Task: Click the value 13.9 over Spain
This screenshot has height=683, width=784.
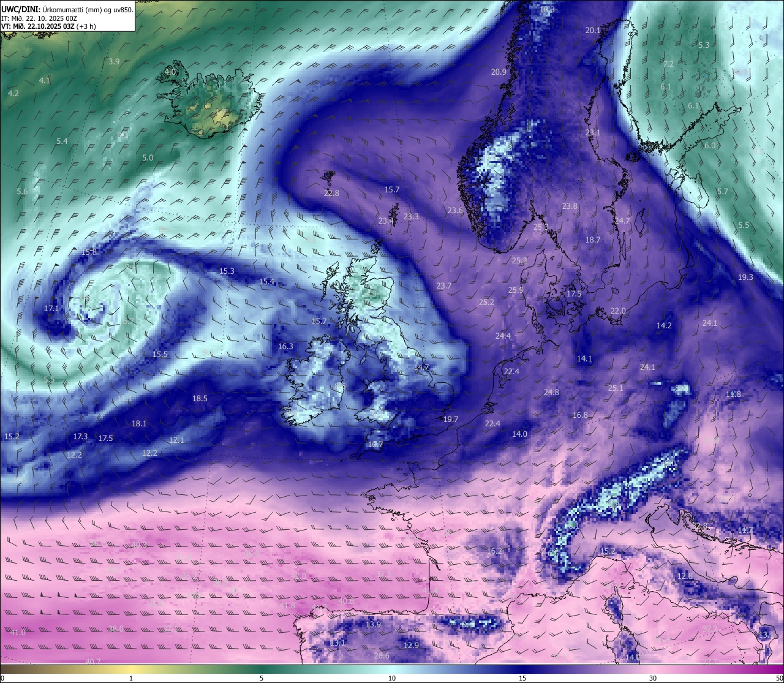Action: click(x=373, y=625)
